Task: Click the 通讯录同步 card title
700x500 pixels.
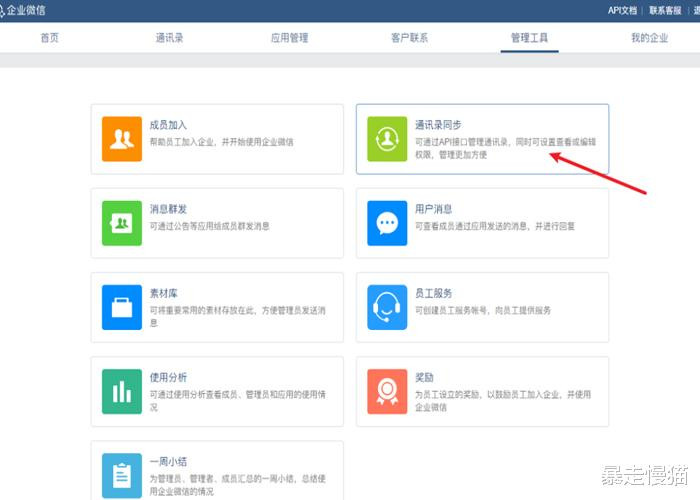Action: coord(438,125)
